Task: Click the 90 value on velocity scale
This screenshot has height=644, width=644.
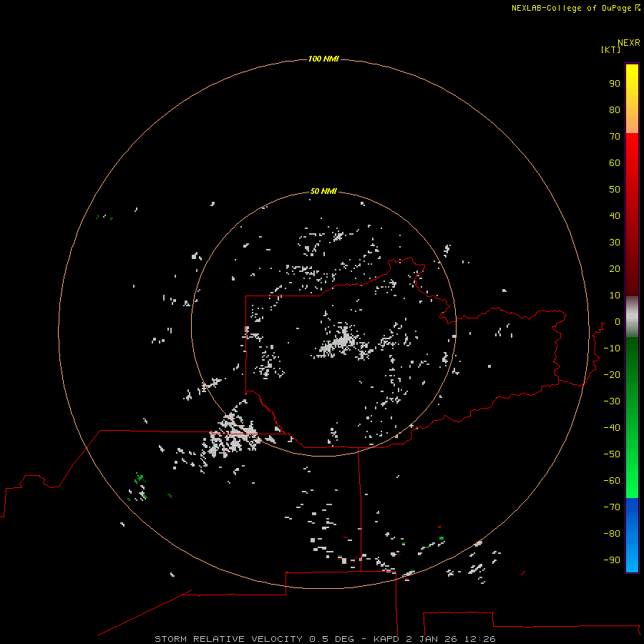Action: pos(615,84)
